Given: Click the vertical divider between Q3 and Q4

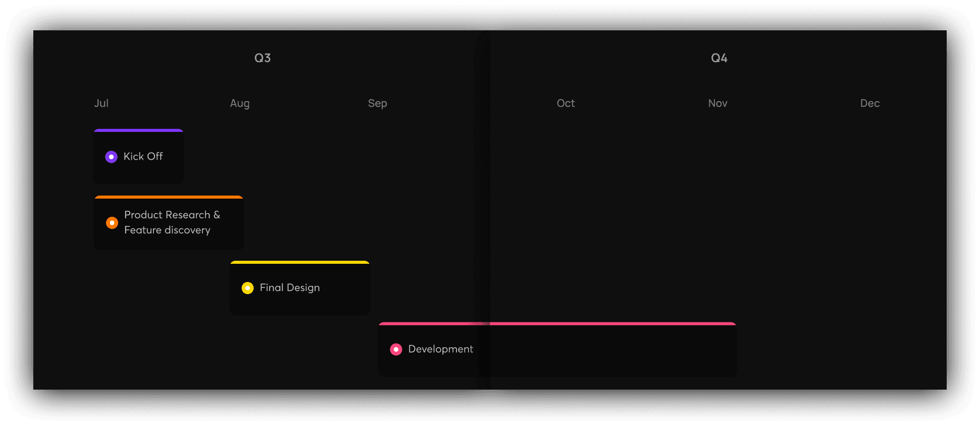Looking at the screenshot, I should (483, 202).
